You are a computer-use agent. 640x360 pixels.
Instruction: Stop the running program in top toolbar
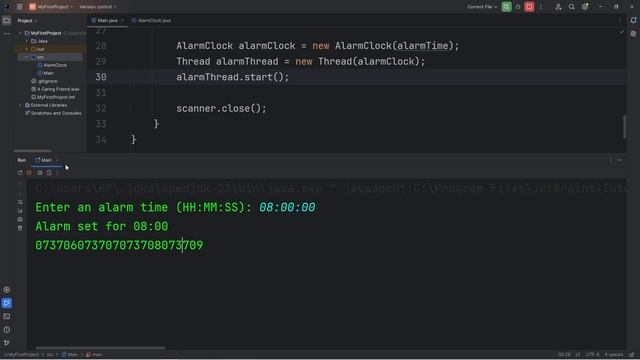point(529,7)
